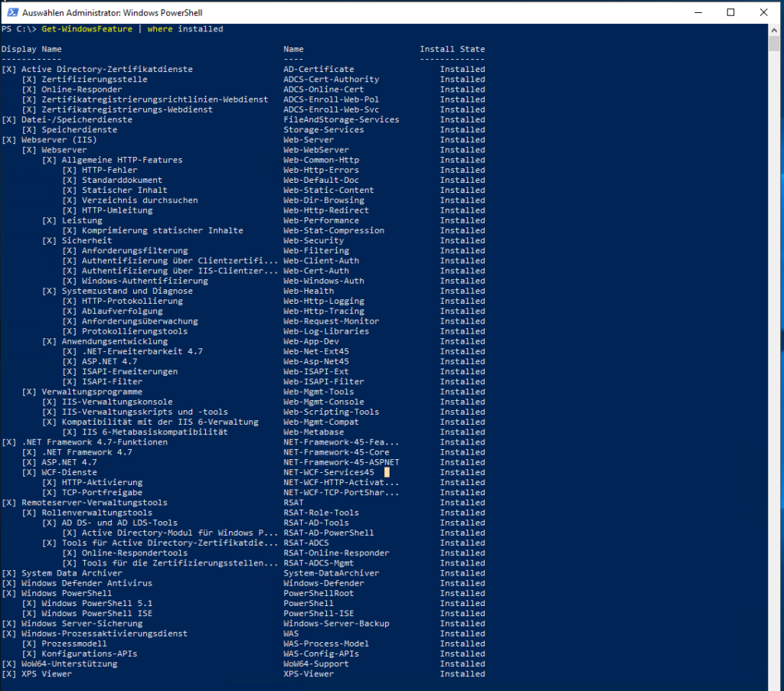Click 'NET-WCF-Services45' name
The width and height of the screenshot is (784, 691).
328,472
